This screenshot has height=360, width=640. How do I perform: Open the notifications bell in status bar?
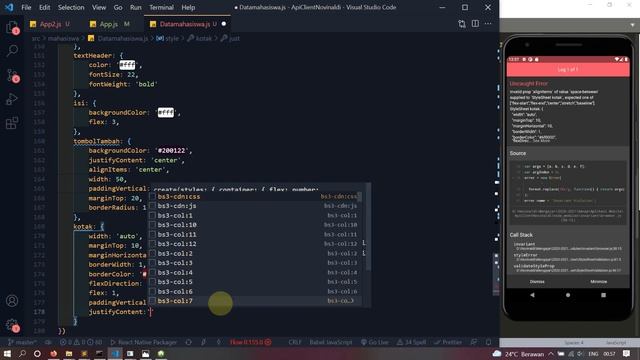[x=489, y=342]
